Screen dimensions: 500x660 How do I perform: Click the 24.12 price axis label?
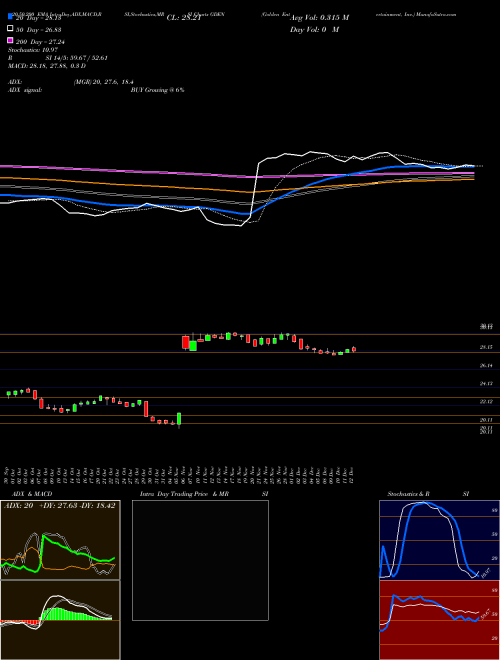tap(486, 383)
